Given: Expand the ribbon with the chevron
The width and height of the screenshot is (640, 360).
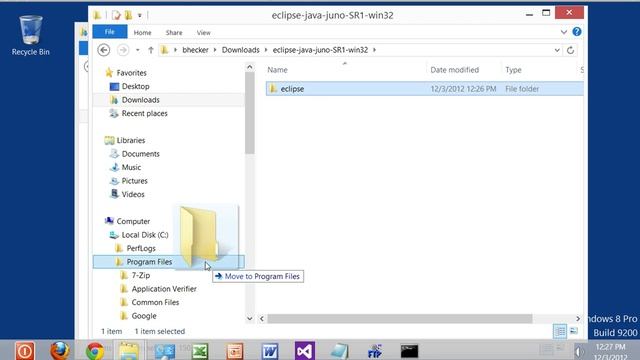Looking at the screenshot, I should (564, 32).
